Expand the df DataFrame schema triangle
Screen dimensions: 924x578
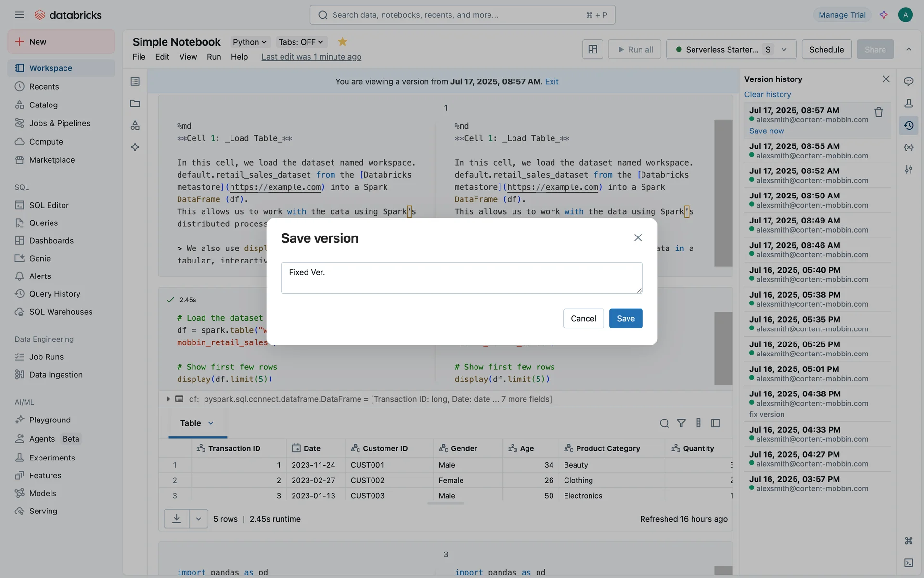168,399
